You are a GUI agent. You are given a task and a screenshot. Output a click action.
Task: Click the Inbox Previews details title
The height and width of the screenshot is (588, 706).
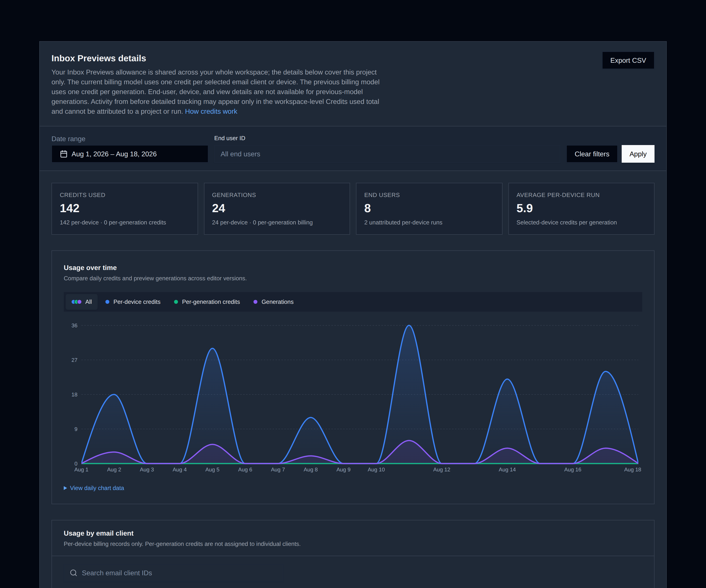(99, 58)
